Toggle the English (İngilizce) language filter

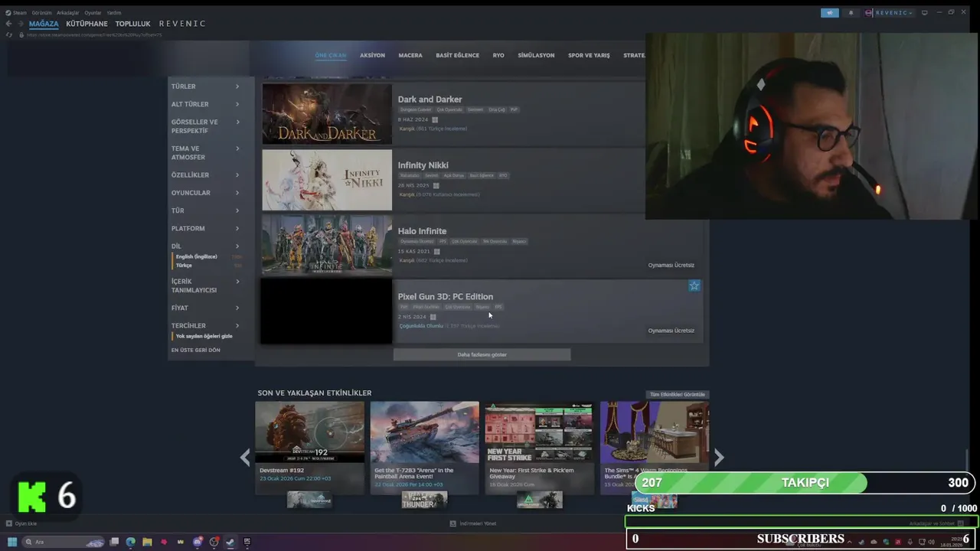pyautogui.click(x=197, y=256)
